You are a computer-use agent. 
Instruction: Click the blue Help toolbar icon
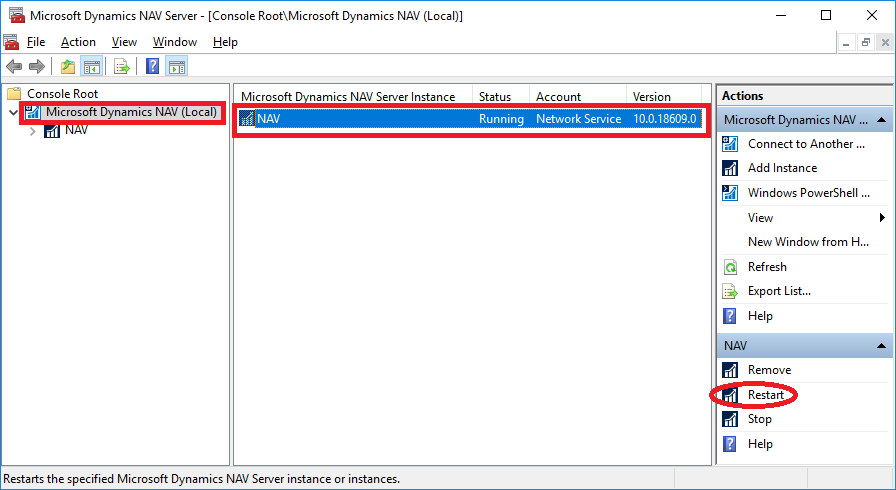(x=153, y=67)
